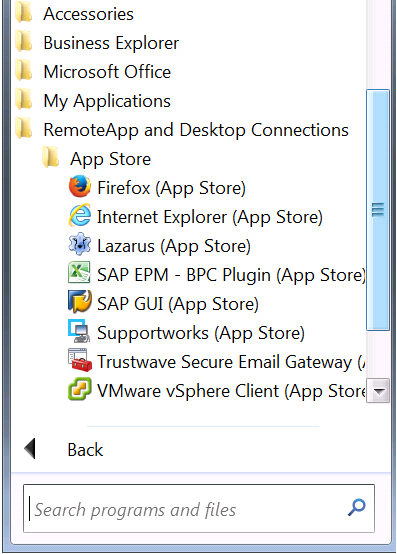Click the Lazarus app icon

coord(79,244)
